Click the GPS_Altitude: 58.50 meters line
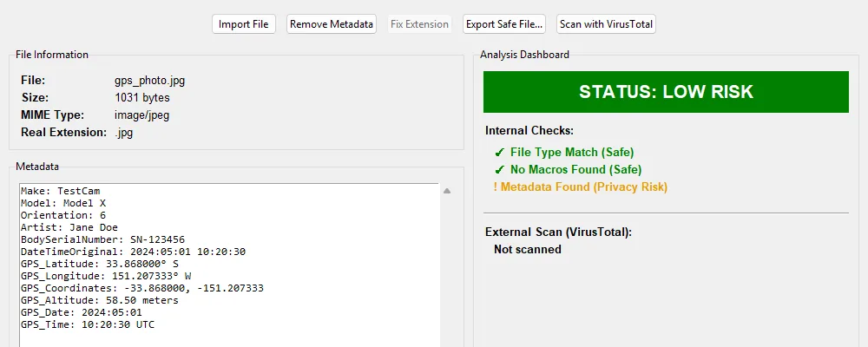The width and height of the screenshot is (868, 347). click(x=100, y=300)
